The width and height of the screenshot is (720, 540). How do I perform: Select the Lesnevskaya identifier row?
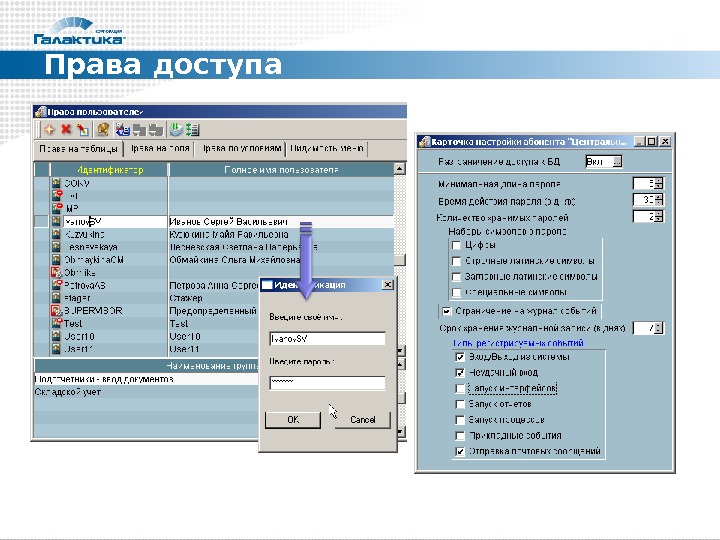[109, 247]
